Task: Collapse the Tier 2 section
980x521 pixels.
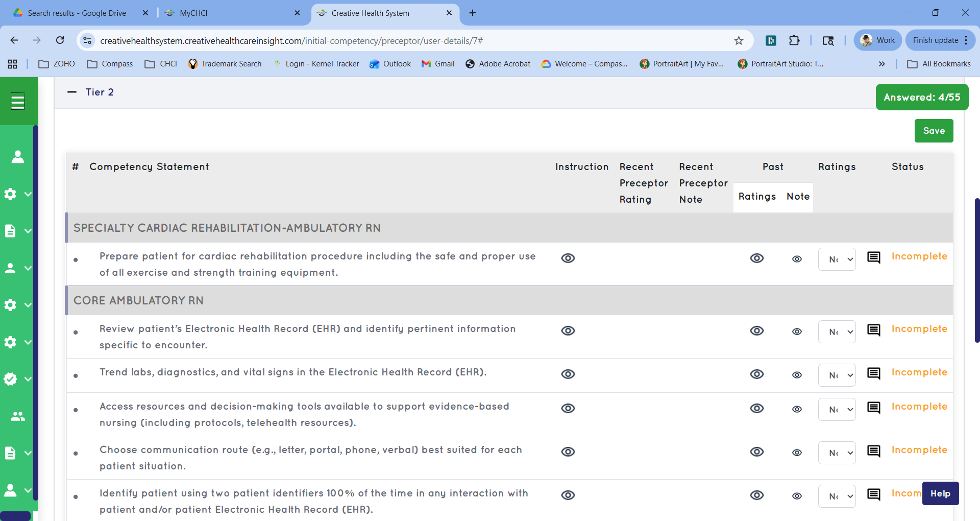Action: pyautogui.click(x=72, y=92)
